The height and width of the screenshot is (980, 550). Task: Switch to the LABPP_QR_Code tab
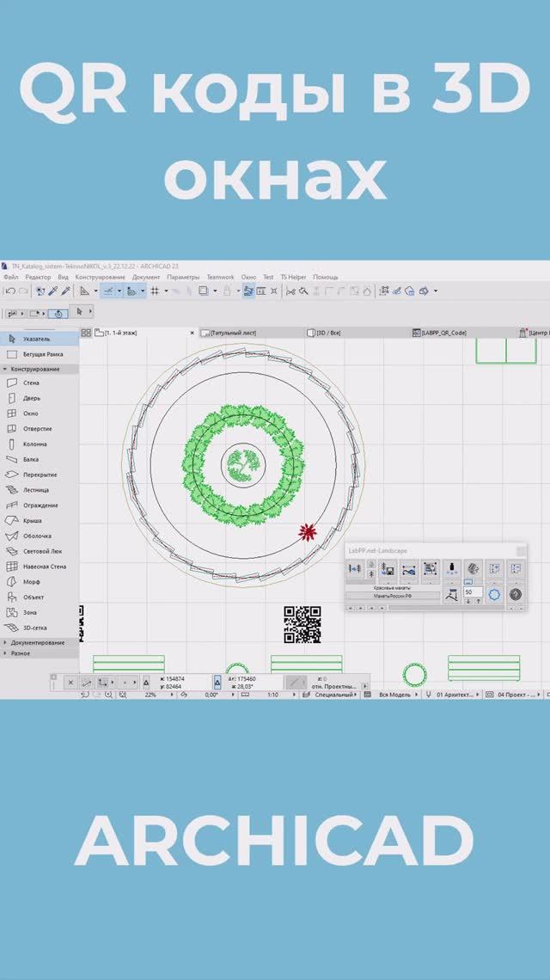462,333
